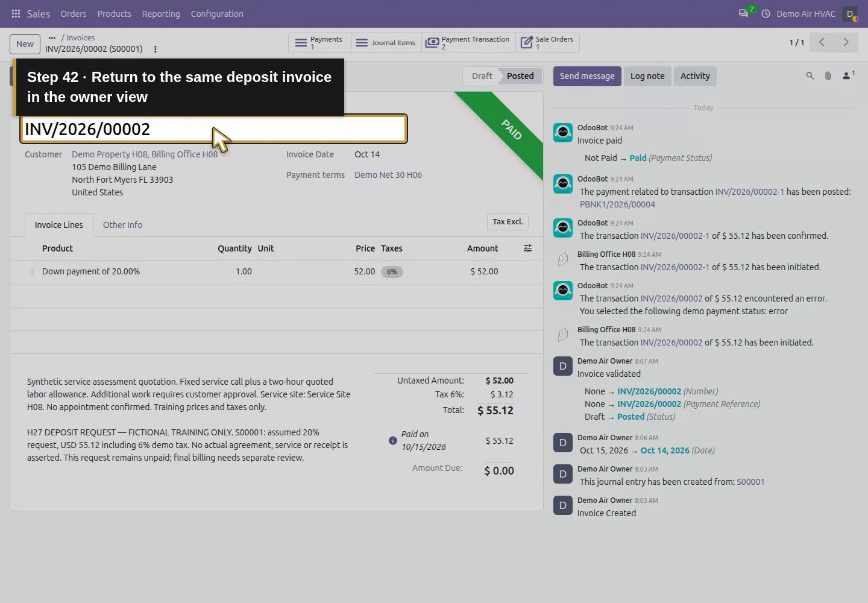Open the optional columns settings dropdown
This screenshot has height=603, width=868.
tap(527, 248)
